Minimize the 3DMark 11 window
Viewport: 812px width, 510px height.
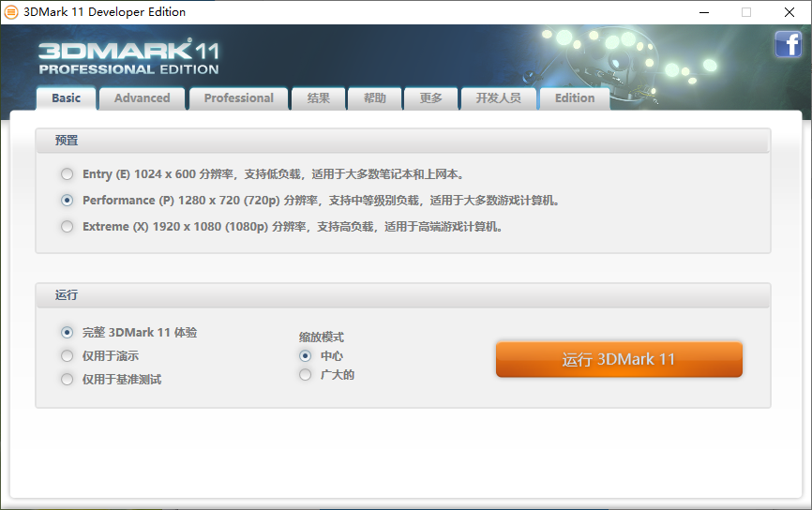tap(704, 12)
